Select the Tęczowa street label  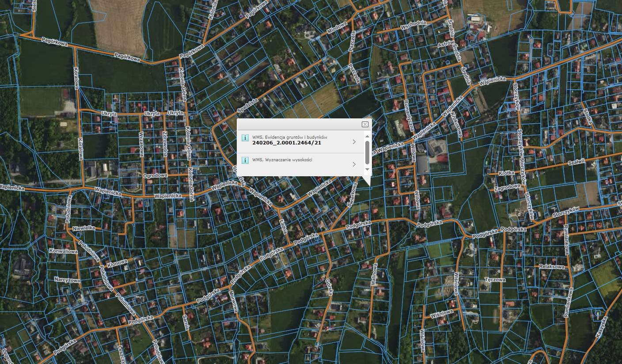tap(495, 280)
